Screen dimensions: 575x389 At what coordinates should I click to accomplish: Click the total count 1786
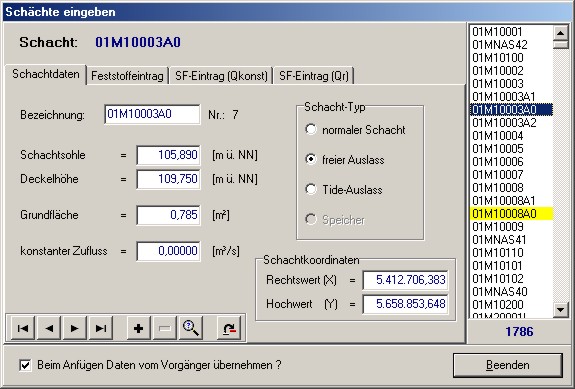click(x=519, y=332)
